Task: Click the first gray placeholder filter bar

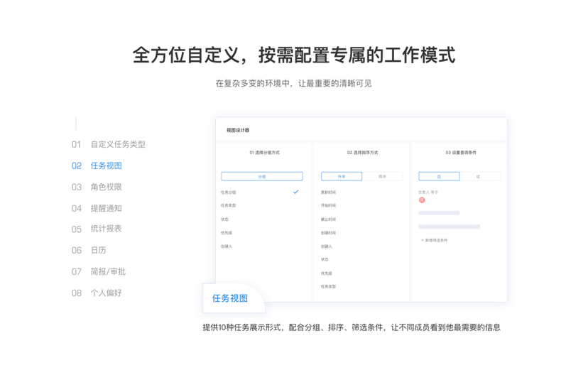Action: 439,213
